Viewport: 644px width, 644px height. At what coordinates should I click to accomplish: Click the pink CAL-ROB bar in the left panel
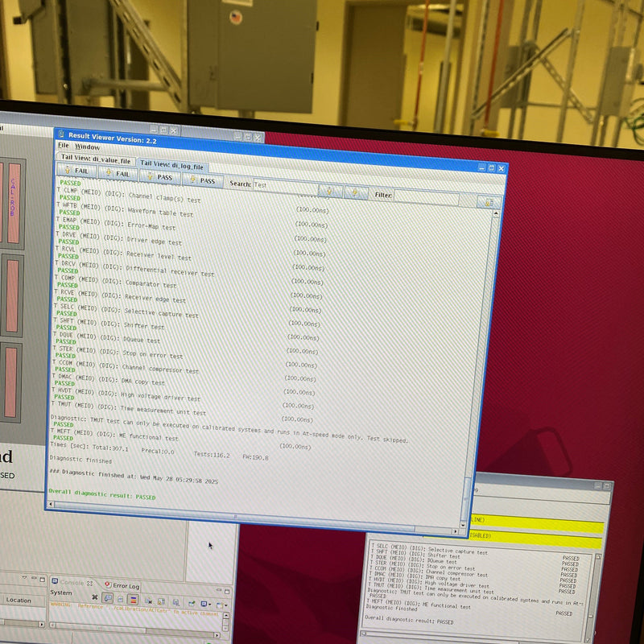[x=14, y=203]
